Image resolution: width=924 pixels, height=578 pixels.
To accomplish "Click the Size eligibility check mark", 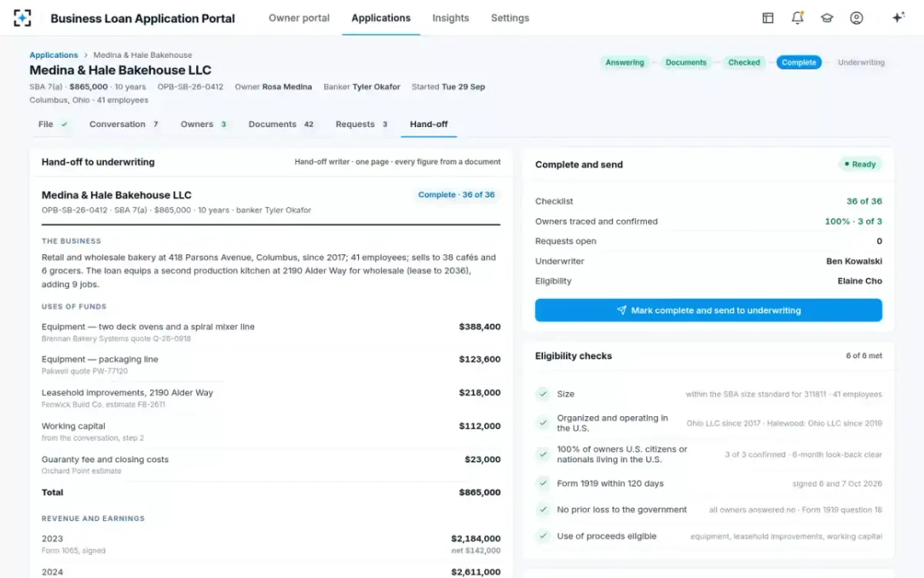I will (543, 394).
